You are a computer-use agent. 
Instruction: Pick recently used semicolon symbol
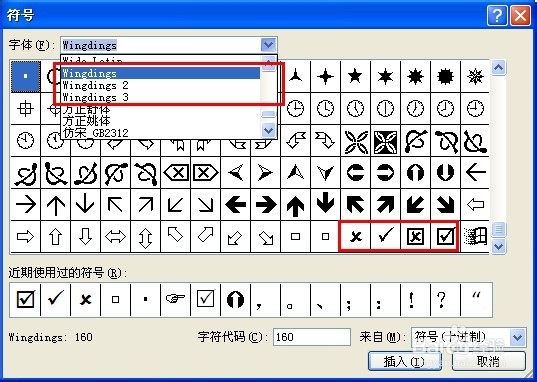point(355,299)
